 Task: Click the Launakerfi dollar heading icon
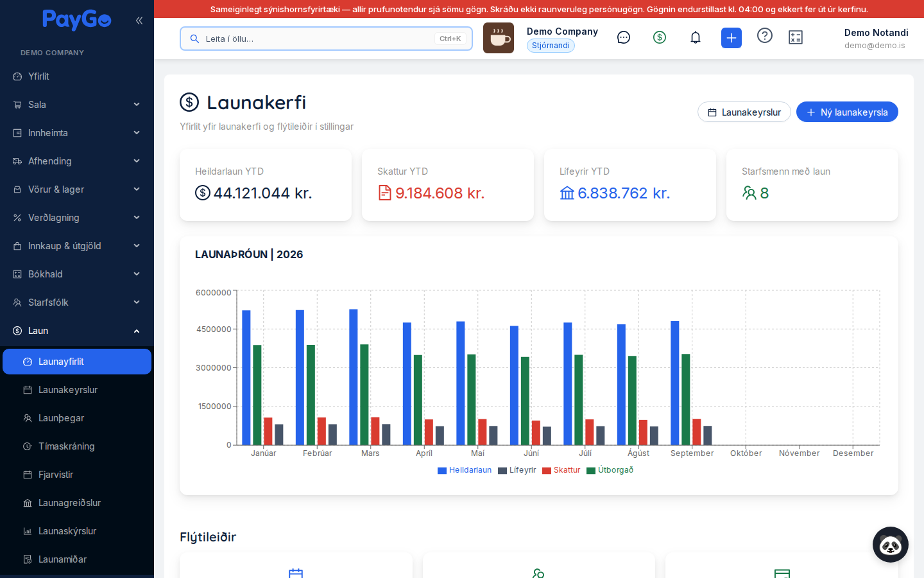189,102
